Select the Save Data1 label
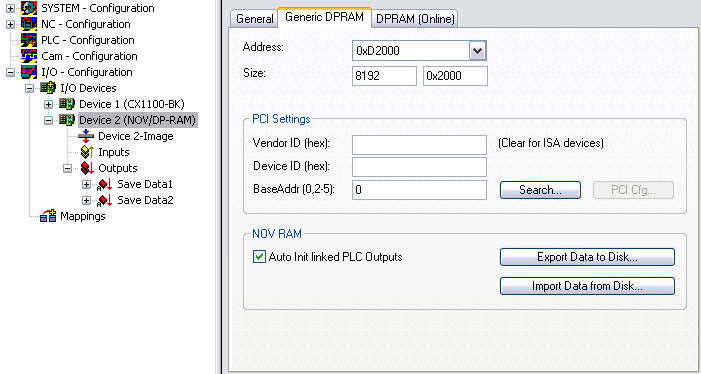701x374 pixels. click(145, 185)
